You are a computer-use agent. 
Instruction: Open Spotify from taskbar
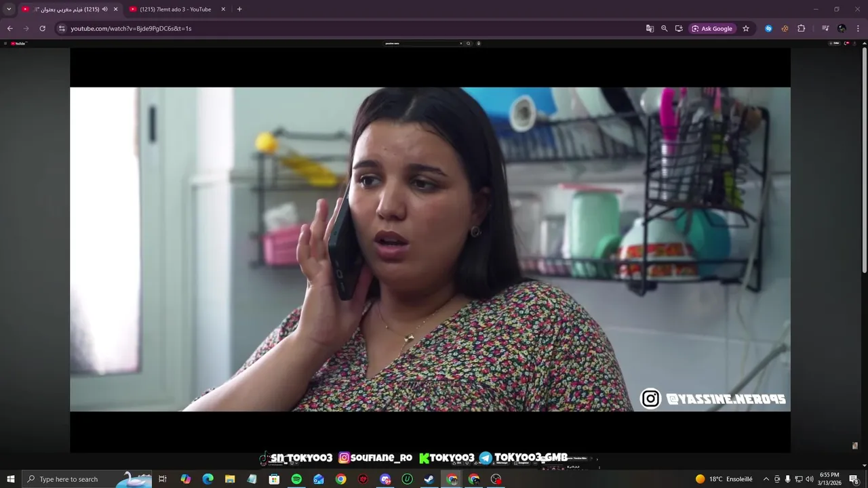coord(296,479)
